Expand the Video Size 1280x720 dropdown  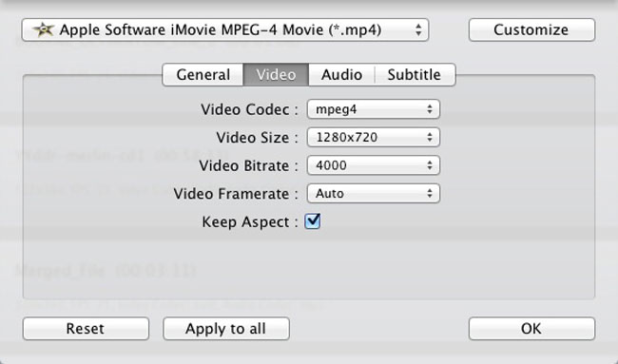coord(374,137)
